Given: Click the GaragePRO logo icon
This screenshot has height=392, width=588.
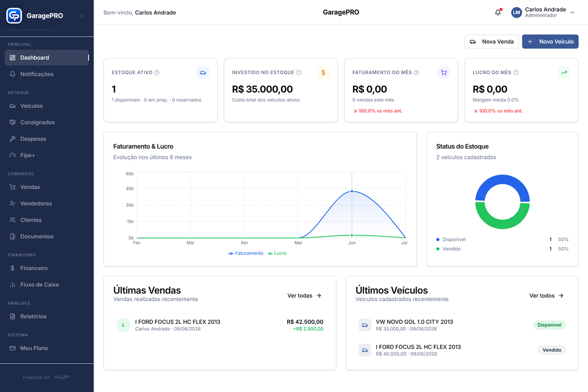Looking at the screenshot, I should 14,16.
